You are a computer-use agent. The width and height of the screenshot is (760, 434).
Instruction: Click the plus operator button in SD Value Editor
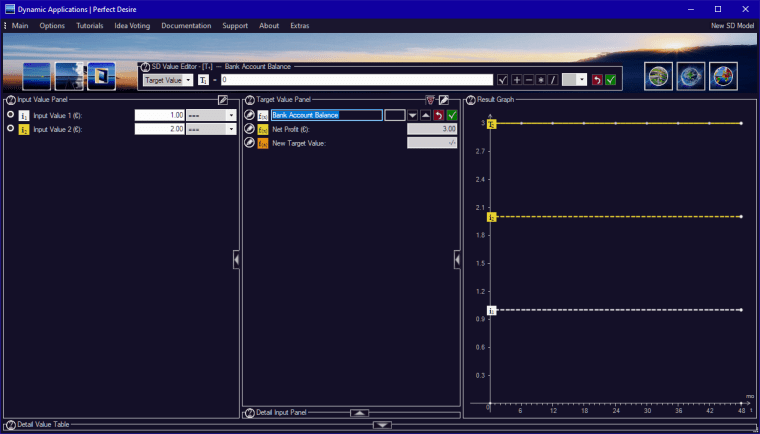point(517,80)
